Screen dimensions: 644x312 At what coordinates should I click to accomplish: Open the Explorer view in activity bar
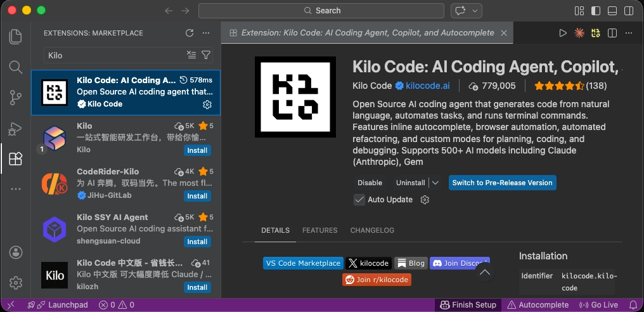pyautogui.click(x=16, y=37)
